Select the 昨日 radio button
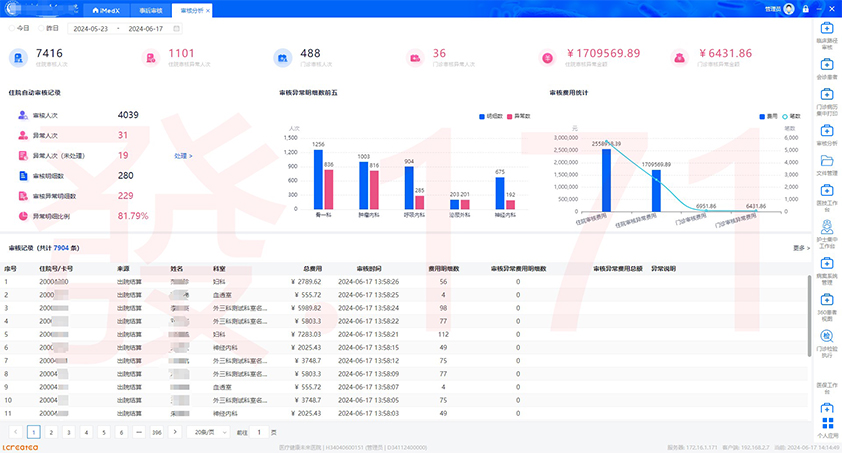This screenshot has width=842, height=453. 41,28
